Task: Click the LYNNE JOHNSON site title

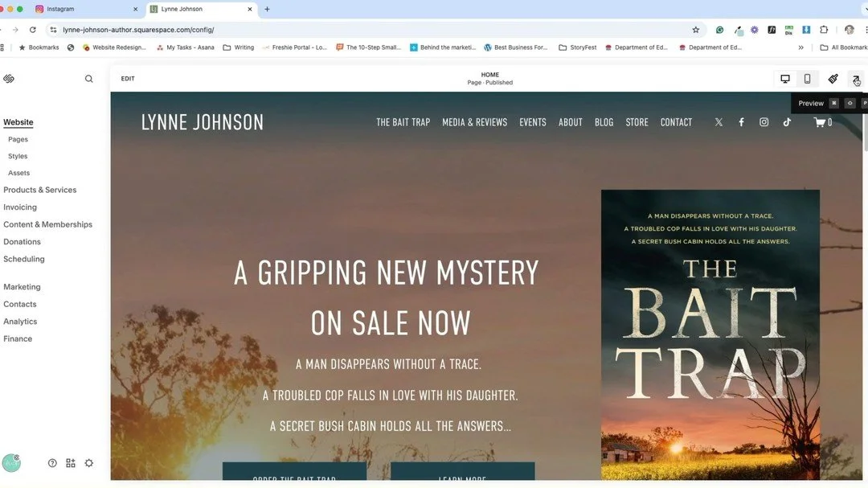Action: 202,122
